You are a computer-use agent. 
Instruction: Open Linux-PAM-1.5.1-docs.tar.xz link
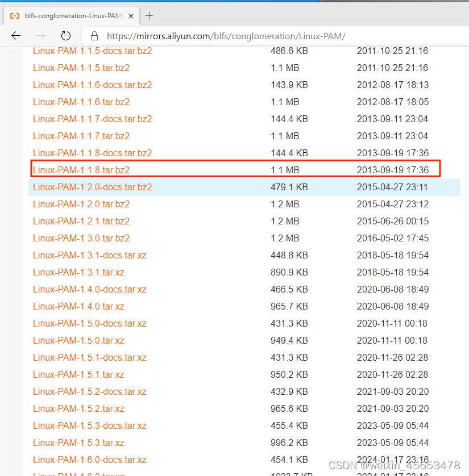pyautogui.click(x=90, y=357)
